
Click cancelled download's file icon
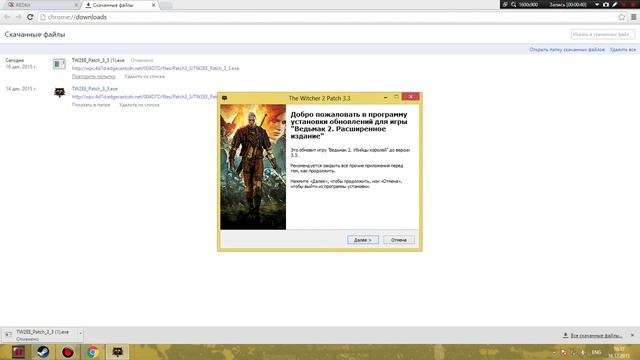pyautogui.click(x=59, y=64)
